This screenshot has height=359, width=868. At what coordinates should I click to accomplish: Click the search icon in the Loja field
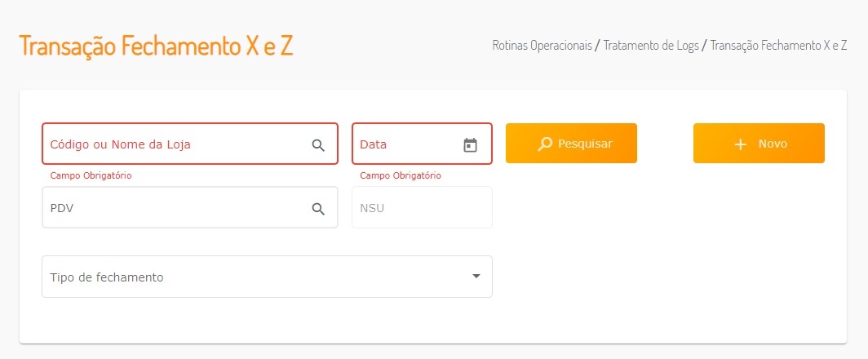[x=318, y=144]
